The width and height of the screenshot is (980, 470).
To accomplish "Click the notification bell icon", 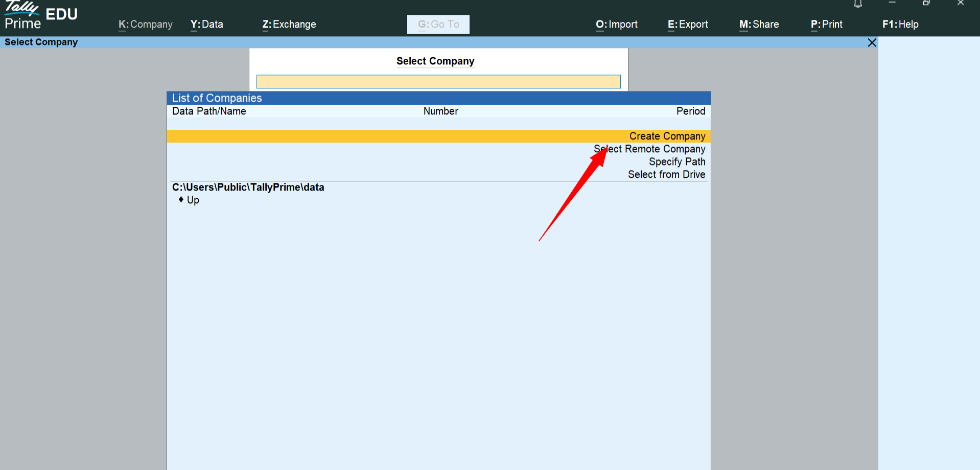I will pos(858,4).
